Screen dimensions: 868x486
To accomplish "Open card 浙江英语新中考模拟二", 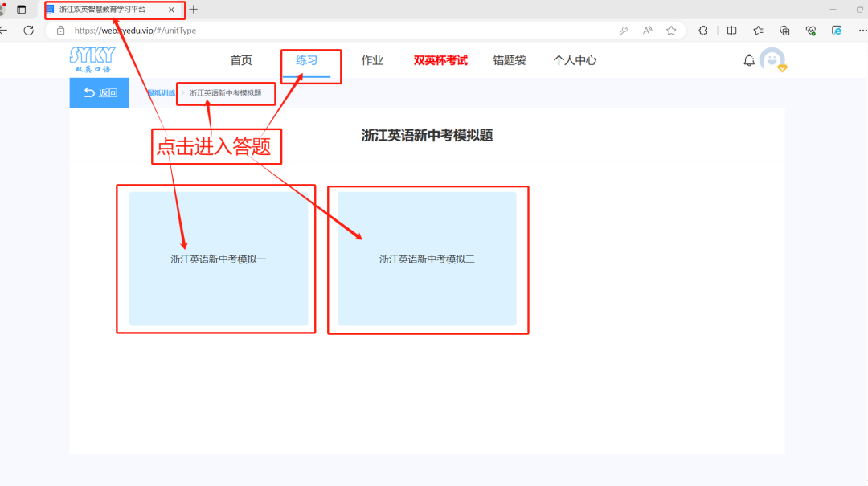I will pyautogui.click(x=427, y=259).
